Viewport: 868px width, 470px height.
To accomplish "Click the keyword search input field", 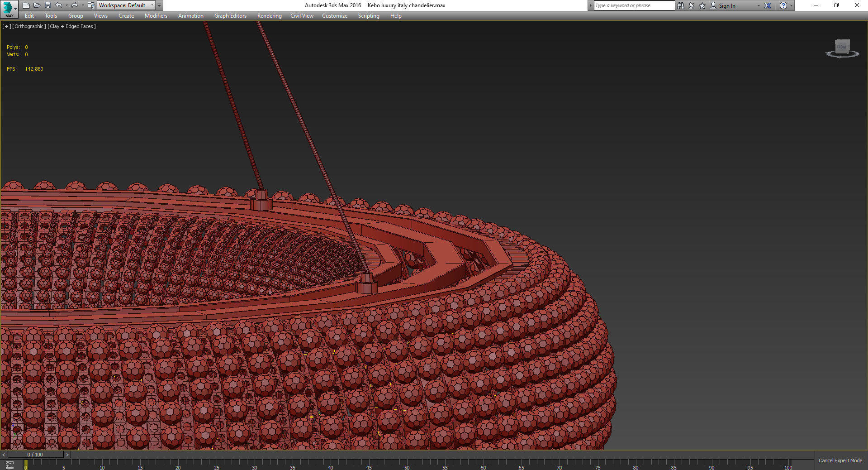I will [634, 5].
